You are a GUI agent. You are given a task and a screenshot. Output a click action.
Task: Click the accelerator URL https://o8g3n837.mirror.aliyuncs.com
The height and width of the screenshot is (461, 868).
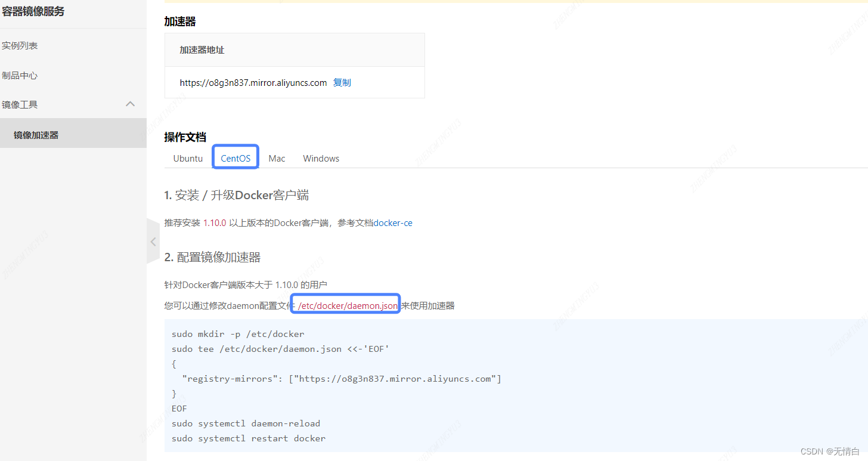(x=253, y=82)
